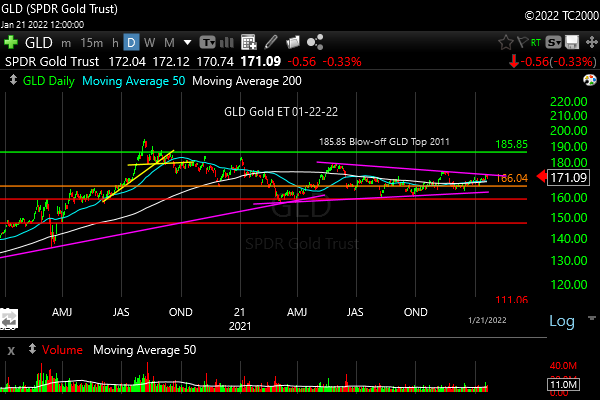This screenshot has width=600, height=400.
Task: Click the Tv icon in the toolbar
Action: click(208, 43)
